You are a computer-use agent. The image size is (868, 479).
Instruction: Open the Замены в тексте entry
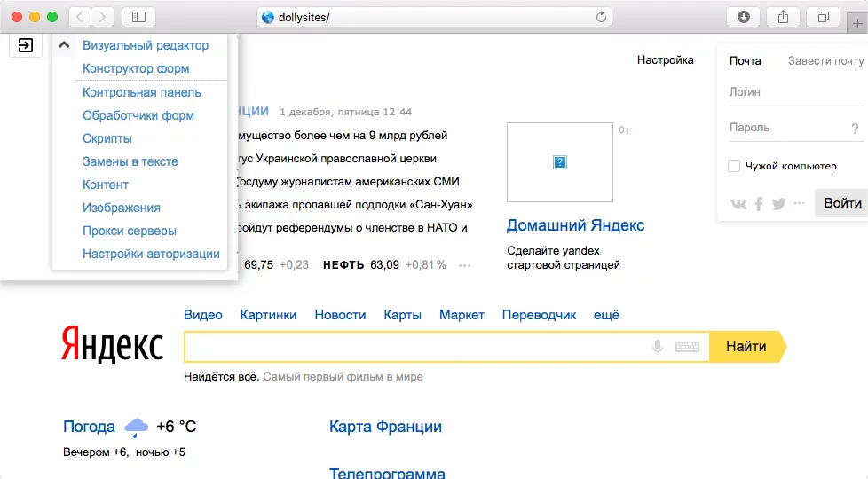pos(130,161)
